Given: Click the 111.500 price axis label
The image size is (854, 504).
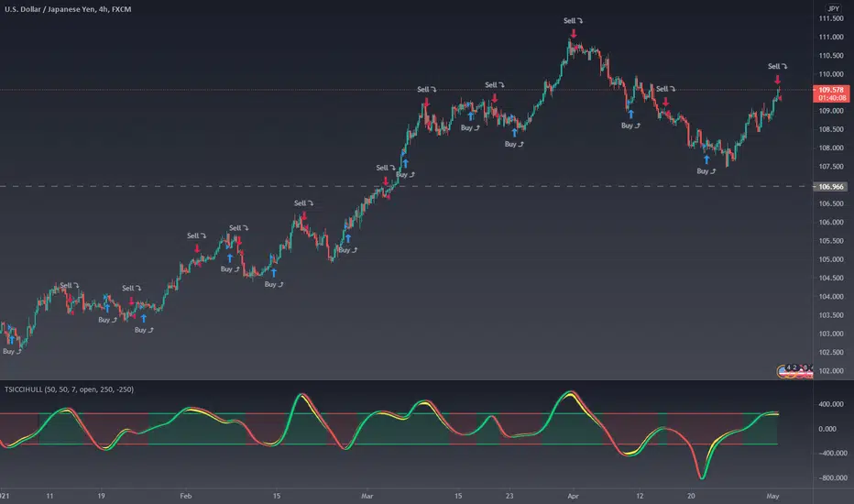Looking at the screenshot, I should [x=831, y=18].
